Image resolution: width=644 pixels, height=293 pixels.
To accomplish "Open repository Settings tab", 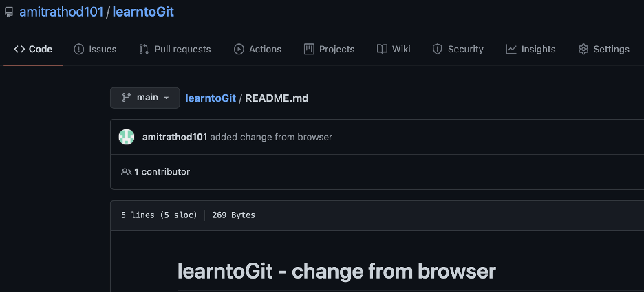I will [x=603, y=50].
